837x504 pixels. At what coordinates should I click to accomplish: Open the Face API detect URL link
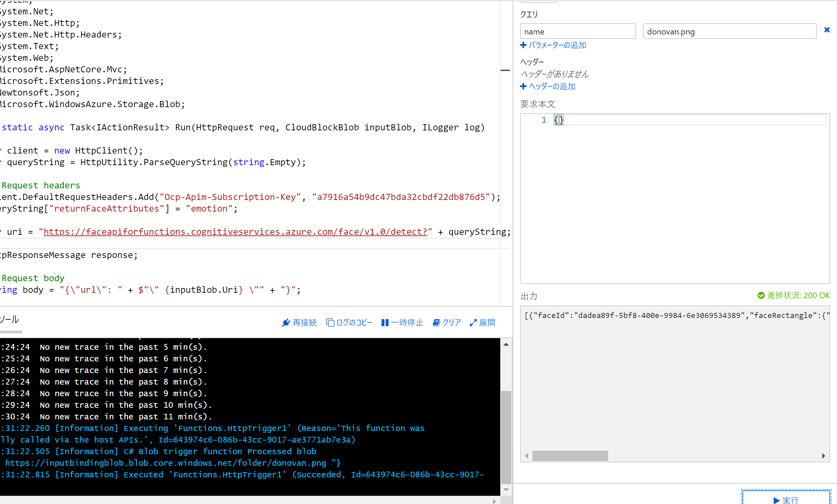pos(235,232)
